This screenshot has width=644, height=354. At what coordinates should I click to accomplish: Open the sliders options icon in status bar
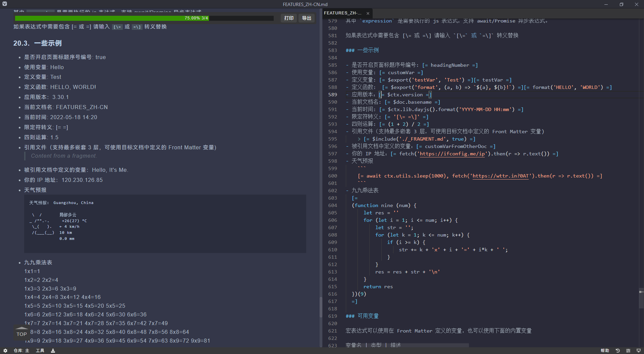[628, 351]
